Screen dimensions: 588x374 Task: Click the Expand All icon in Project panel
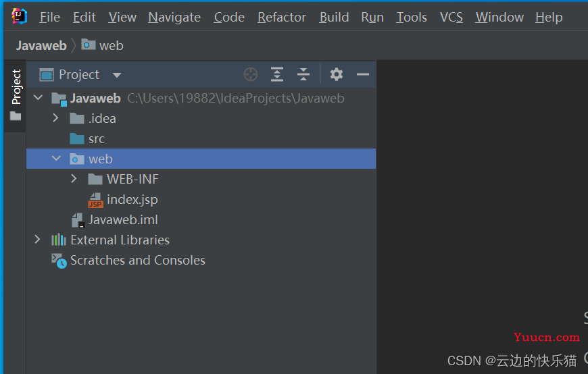pyautogui.click(x=277, y=74)
